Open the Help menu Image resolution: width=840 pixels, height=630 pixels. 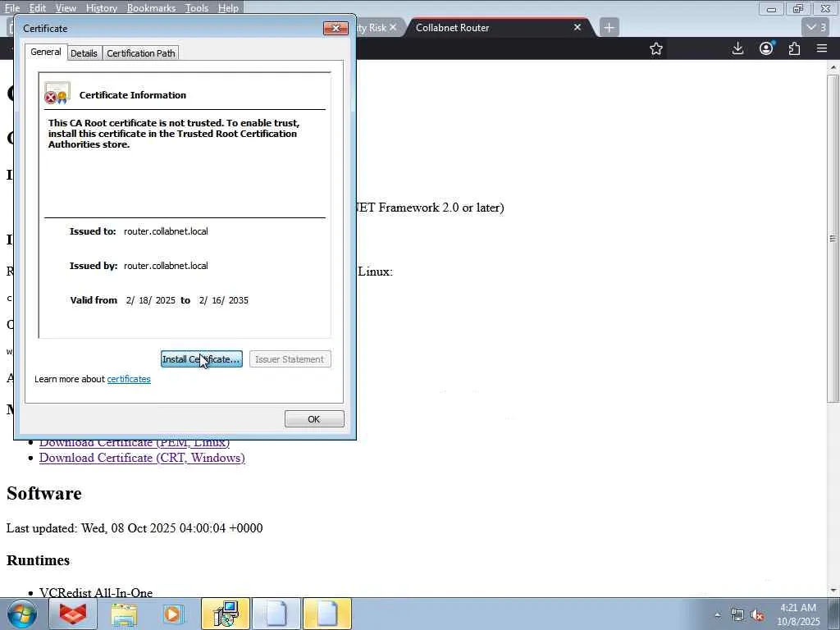228,8
